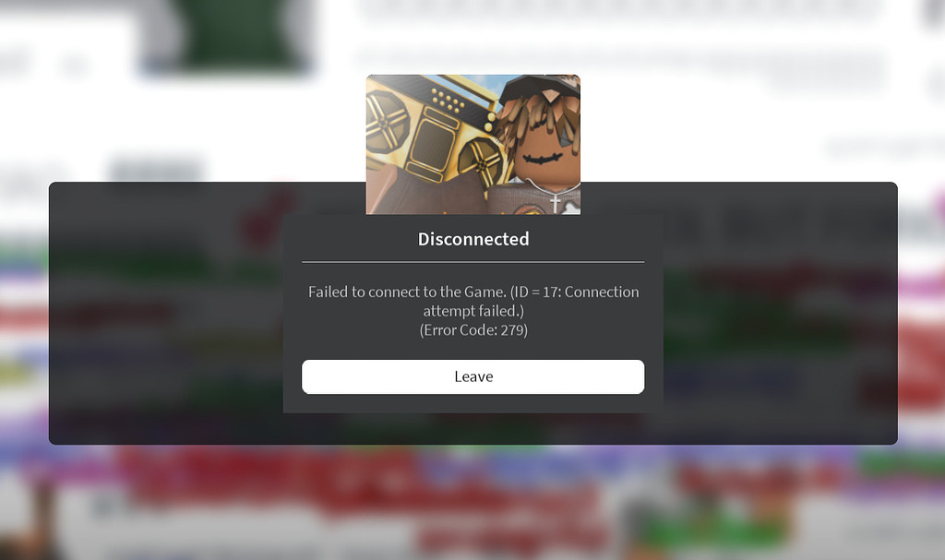The image size is (945, 560).
Task: Select the left speaker of the boombox
Action: tap(386, 121)
